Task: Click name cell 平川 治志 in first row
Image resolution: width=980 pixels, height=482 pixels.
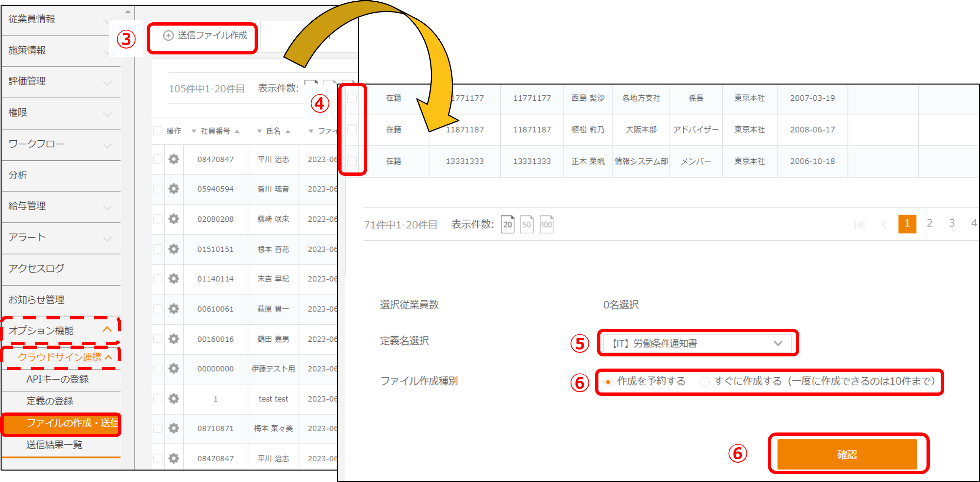Action: click(273, 159)
